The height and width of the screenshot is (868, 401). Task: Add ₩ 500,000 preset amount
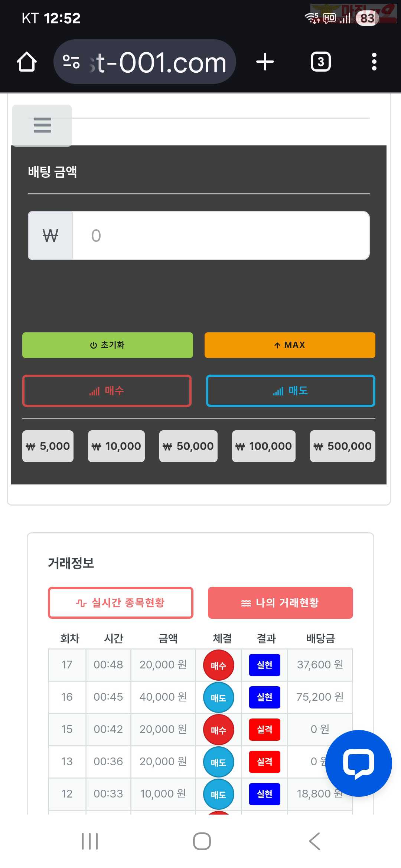tap(342, 446)
